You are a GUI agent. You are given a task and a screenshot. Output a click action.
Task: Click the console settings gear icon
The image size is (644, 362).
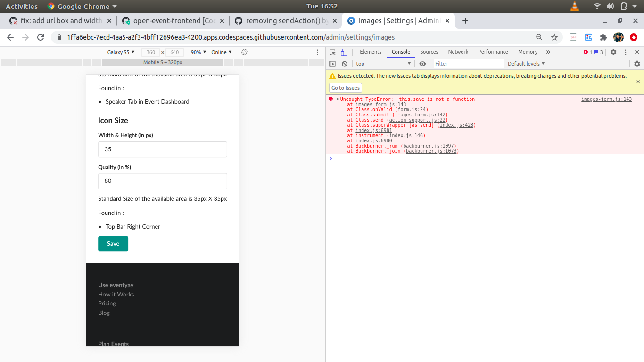pos(637,63)
